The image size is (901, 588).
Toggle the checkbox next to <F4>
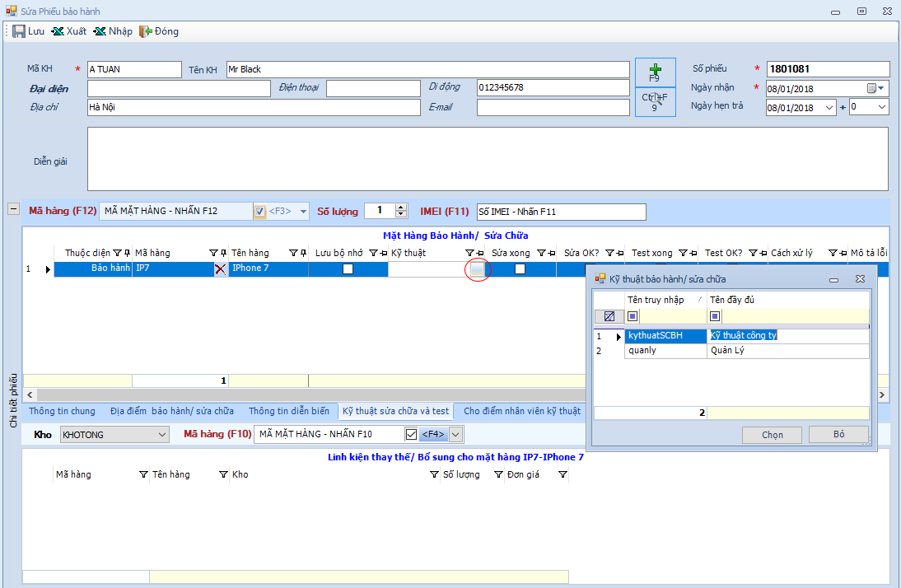click(x=412, y=435)
